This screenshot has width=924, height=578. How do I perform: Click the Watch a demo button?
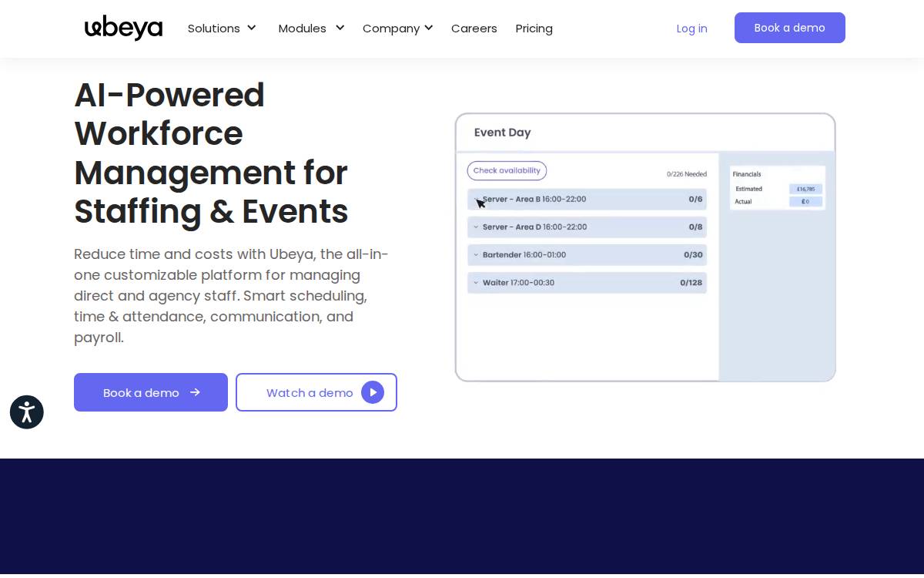[x=316, y=392]
